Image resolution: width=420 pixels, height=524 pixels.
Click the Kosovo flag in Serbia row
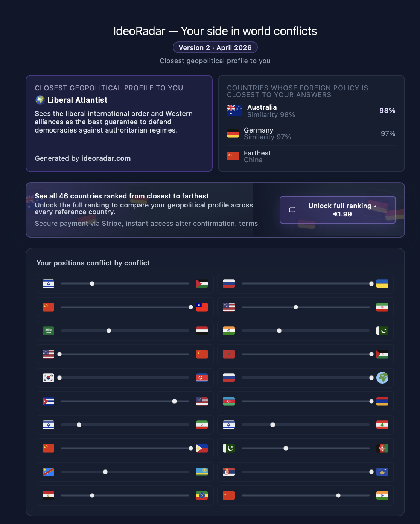[x=382, y=472]
